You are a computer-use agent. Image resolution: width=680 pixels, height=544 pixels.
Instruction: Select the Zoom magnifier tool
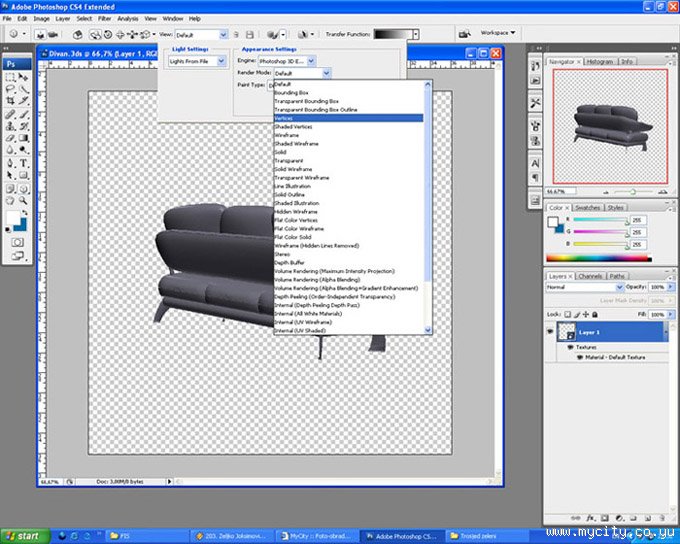pyautogui.click(x=24, y=200)
